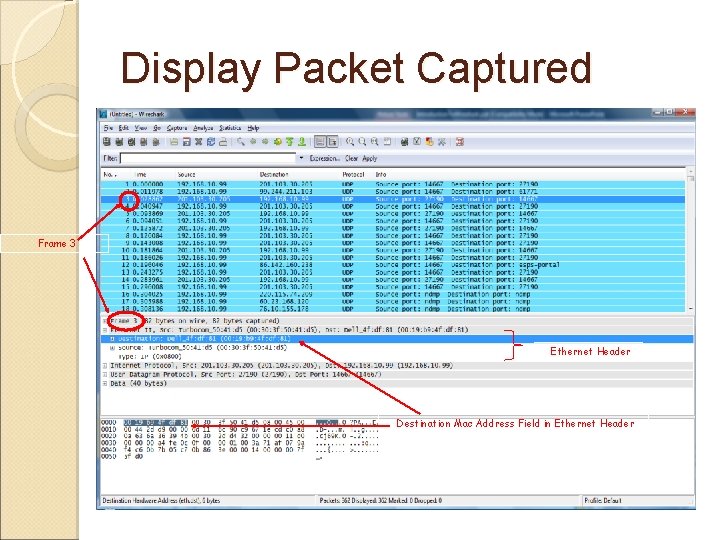Stop the running capture icon
Viewport: 720px width, 540px height.
[144, 142]
